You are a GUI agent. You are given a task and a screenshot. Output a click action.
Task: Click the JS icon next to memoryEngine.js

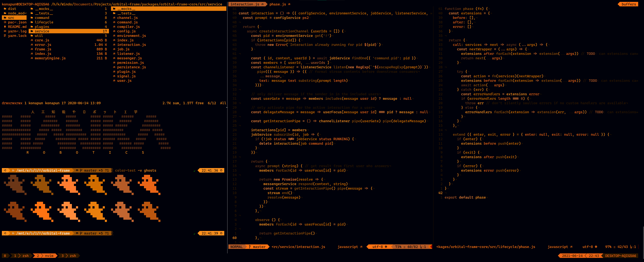point(32,58)
